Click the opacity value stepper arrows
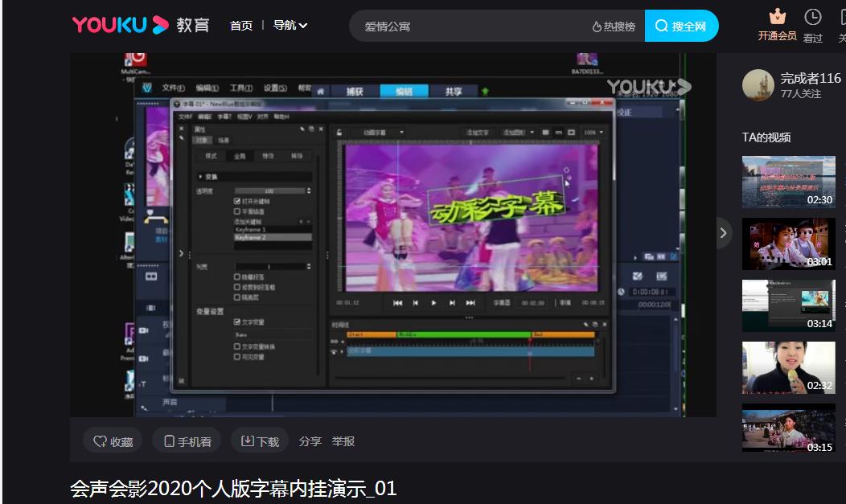Screen dimensions: 846x504 pyautogui.click(x=309, y=191)
